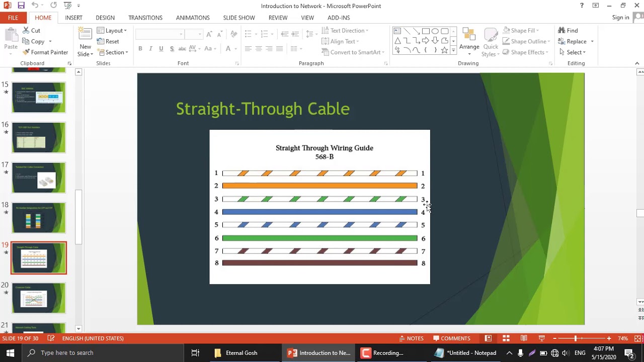Toggle Underline formatting
Screen dimensions: 644x362
(161, 49)
